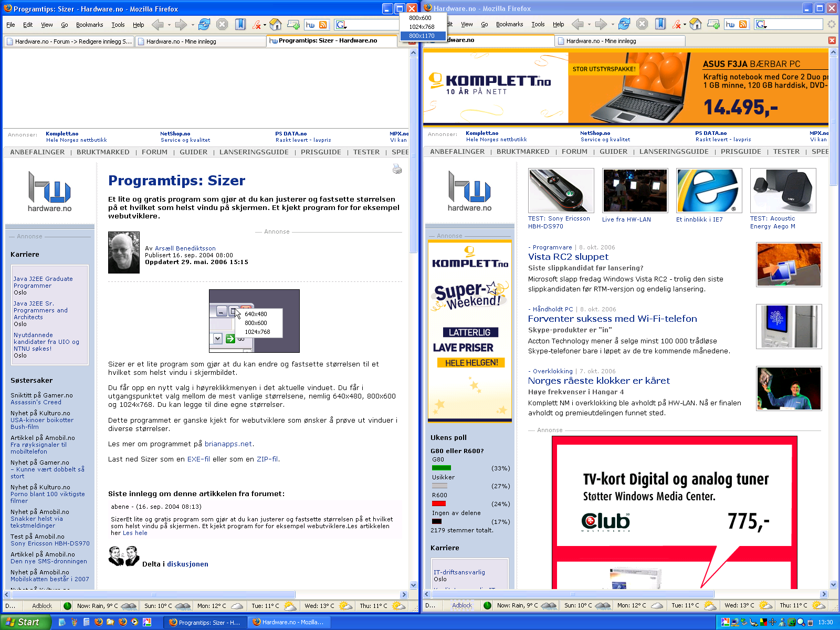Image resolution: width=840 pixels, height=630 pixels.
Task: Open search engine dropdown in the right Hardware.no search box
Action: pyautogui.click(x=761, y=24)
